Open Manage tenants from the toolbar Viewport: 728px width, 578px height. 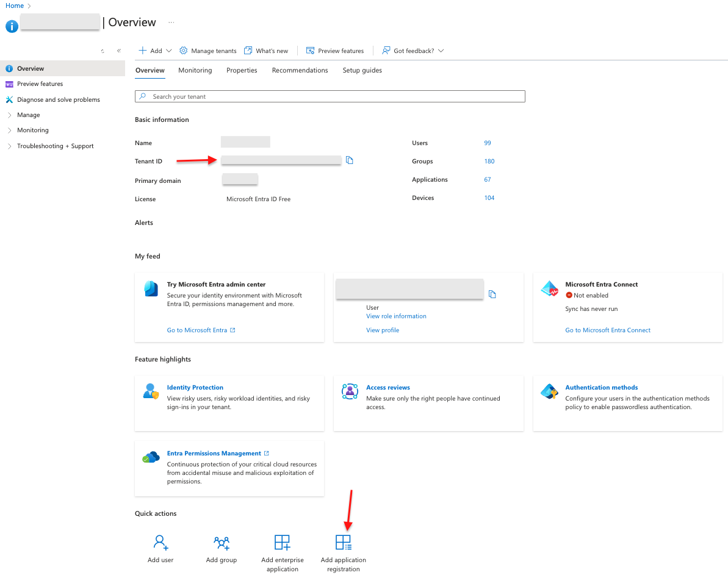207,51
